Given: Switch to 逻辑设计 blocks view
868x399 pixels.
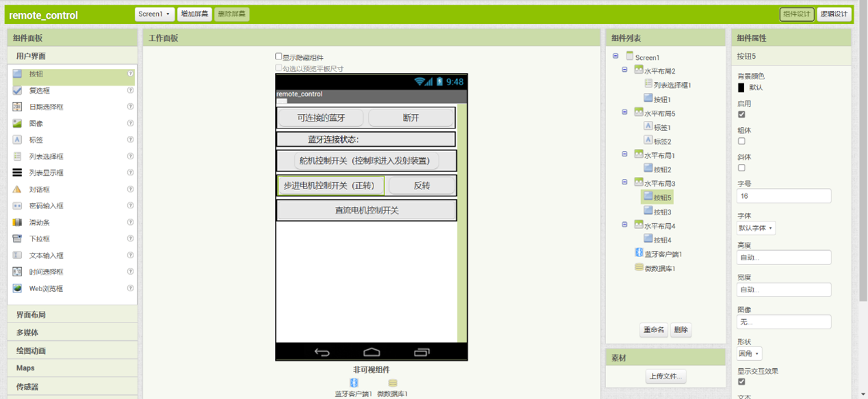Looking at the screenshot, I should (x=834, y=14).
